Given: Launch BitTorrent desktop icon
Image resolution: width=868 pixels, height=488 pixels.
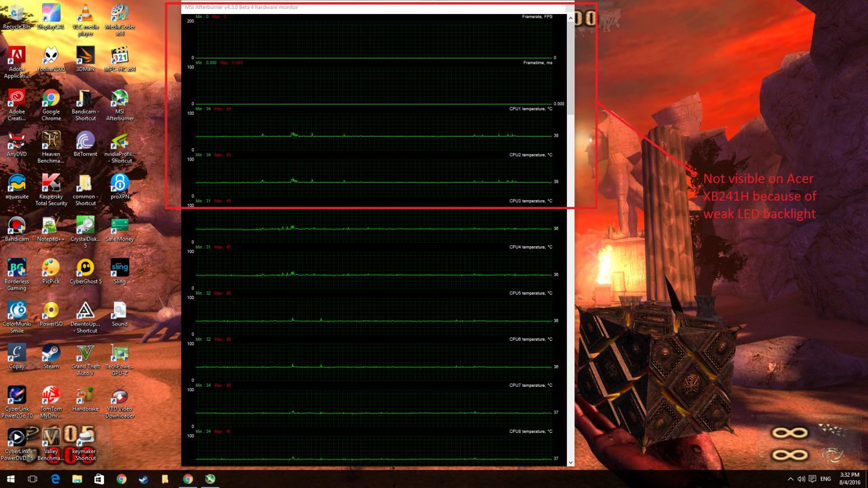Looking at the screenshot, I should [86, 144].
